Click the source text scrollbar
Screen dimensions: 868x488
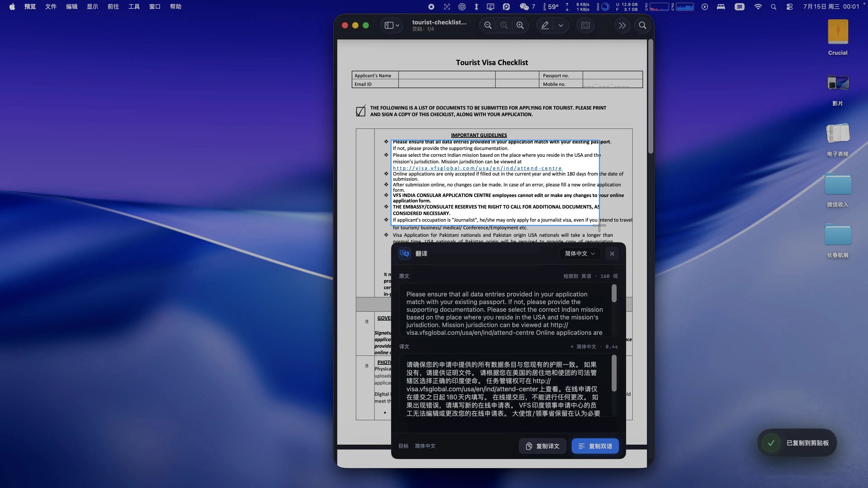pos(614,294)
